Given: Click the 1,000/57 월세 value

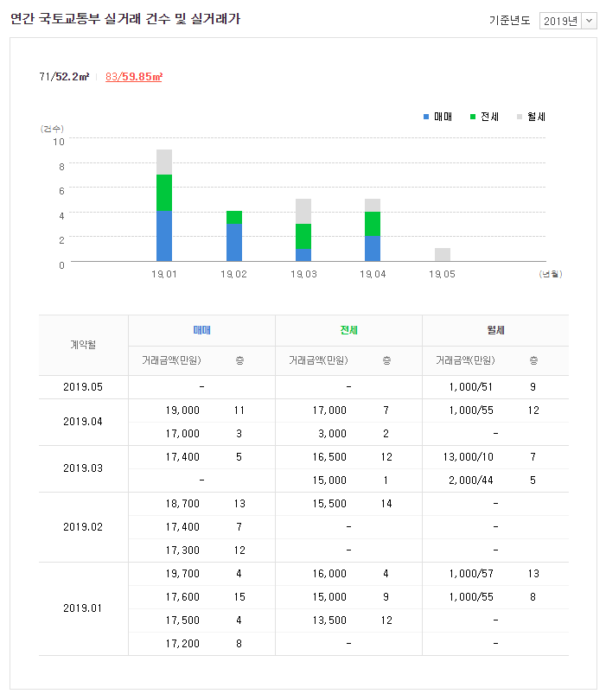Looking at the screenshot, I should [471, 574].
